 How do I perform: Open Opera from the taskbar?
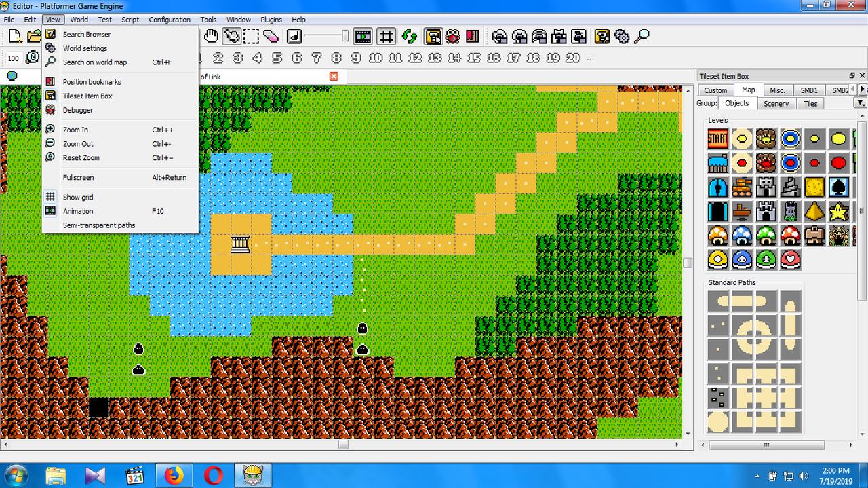click(x=214, y=475)
